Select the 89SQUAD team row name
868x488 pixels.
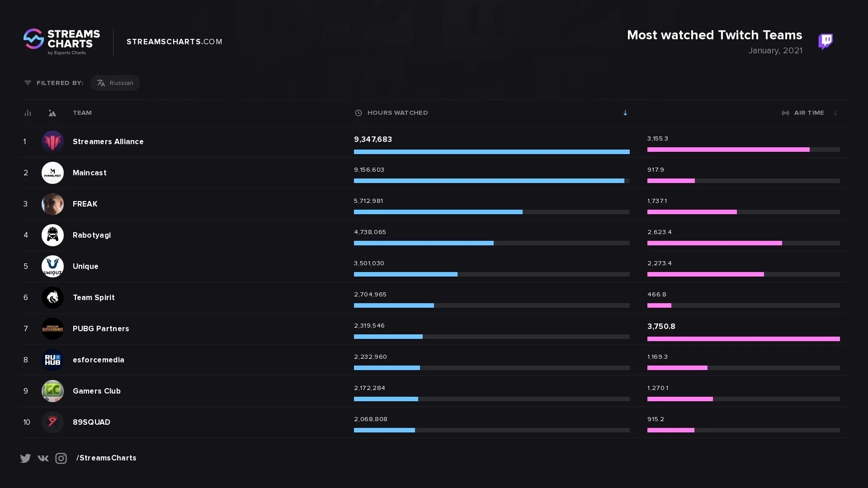(x=91, y=422)
